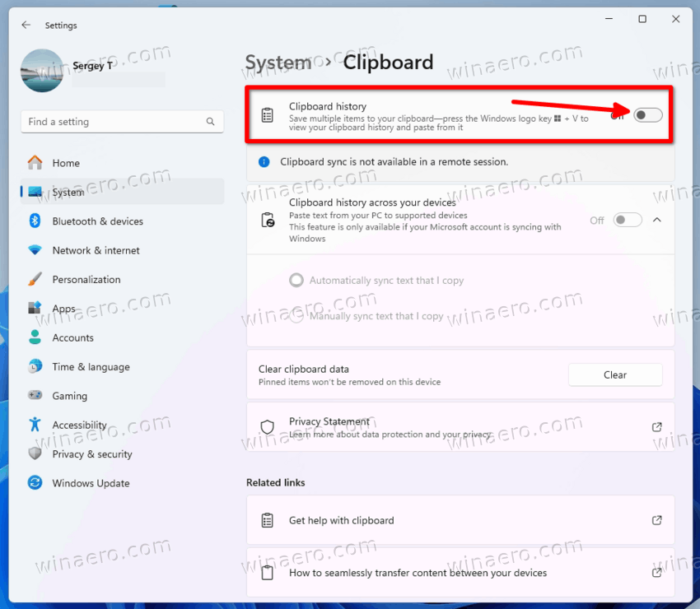Click the Get help clipboard list icon

click(x=267, y=520)
